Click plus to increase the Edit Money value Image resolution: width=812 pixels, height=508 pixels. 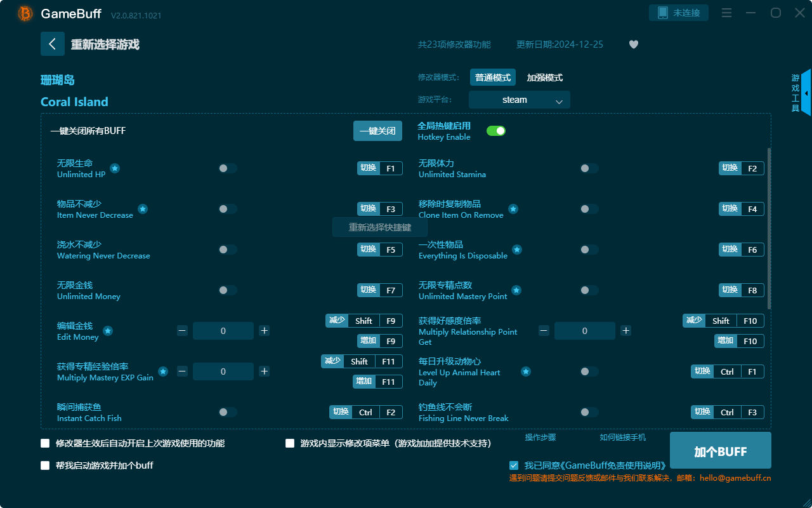[x=264, y=331]
